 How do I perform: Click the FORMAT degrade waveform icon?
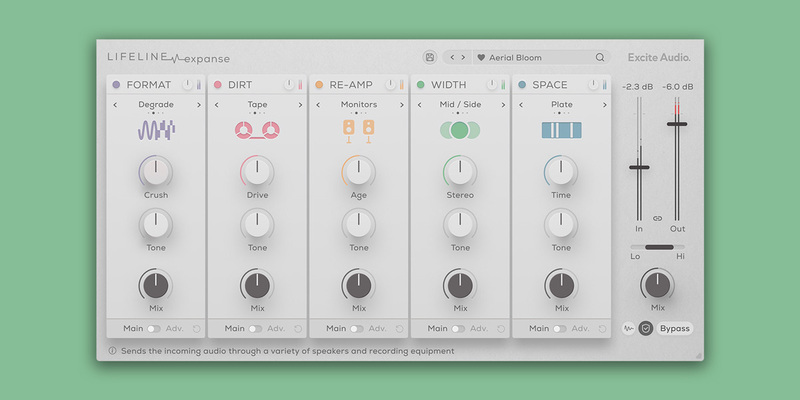pyautogui.click(x=156, y=130)
